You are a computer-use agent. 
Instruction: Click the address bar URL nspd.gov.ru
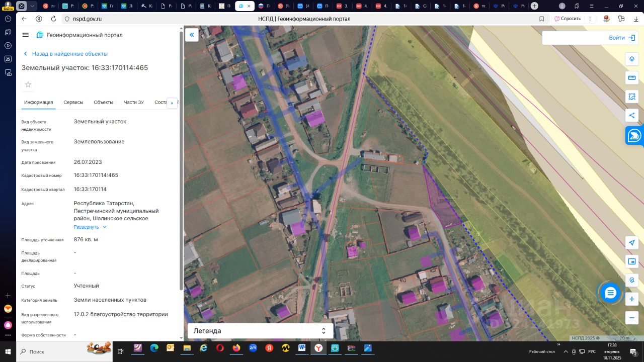87,19
